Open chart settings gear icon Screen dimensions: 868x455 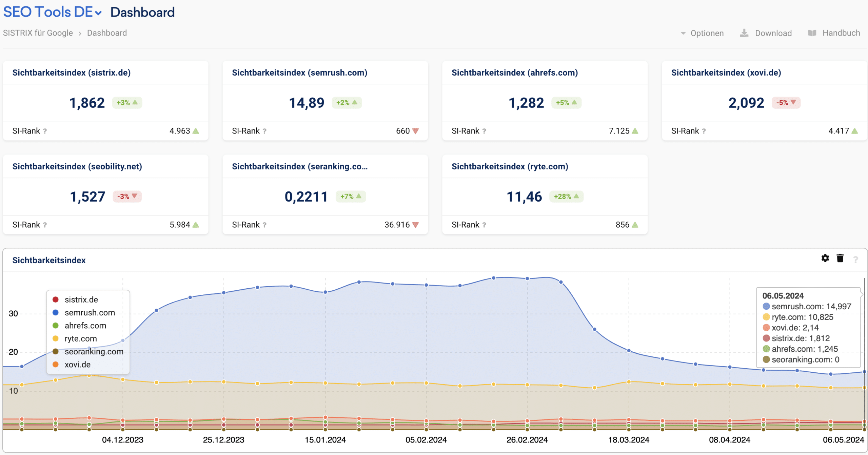[825, 258]
